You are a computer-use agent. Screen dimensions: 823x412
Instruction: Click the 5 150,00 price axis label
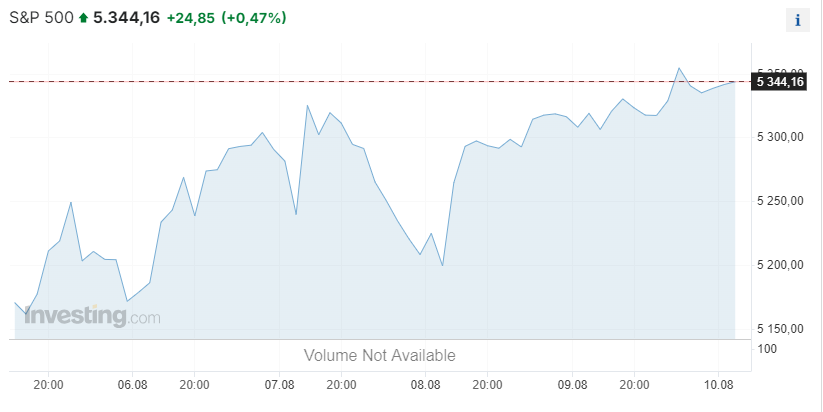780,329
